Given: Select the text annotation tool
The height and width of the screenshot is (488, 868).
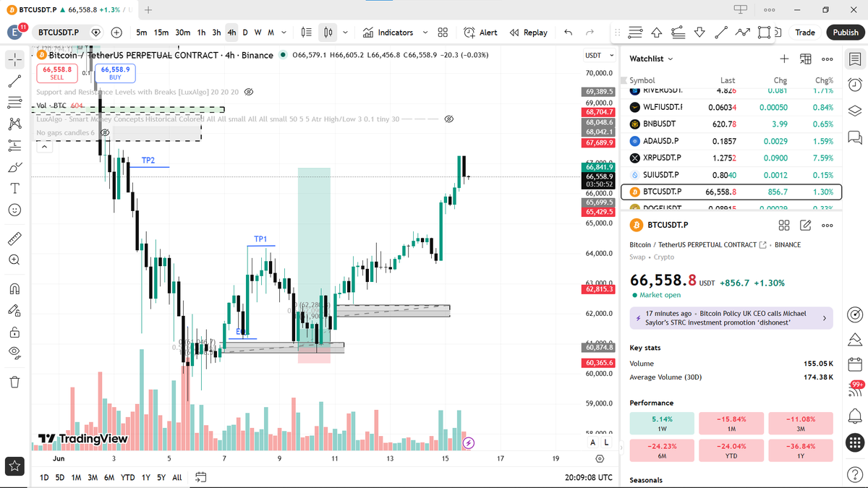Looking at the screenshot, I should (x=14, y=189).
